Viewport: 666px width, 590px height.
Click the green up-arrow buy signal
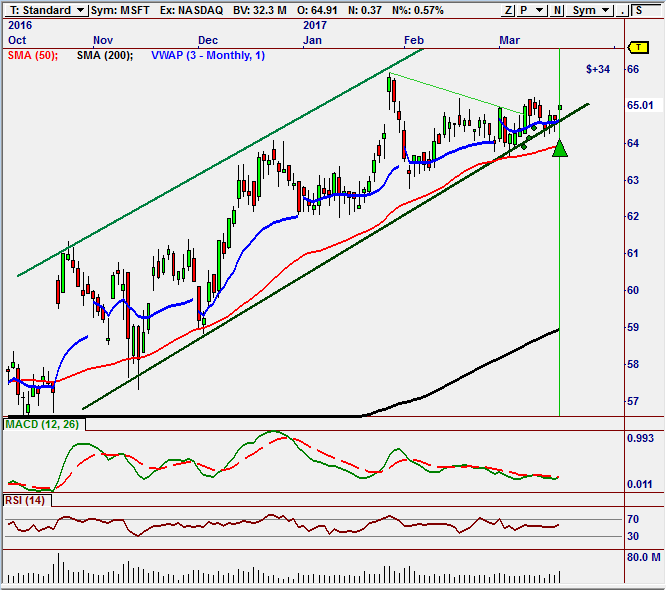560,148
